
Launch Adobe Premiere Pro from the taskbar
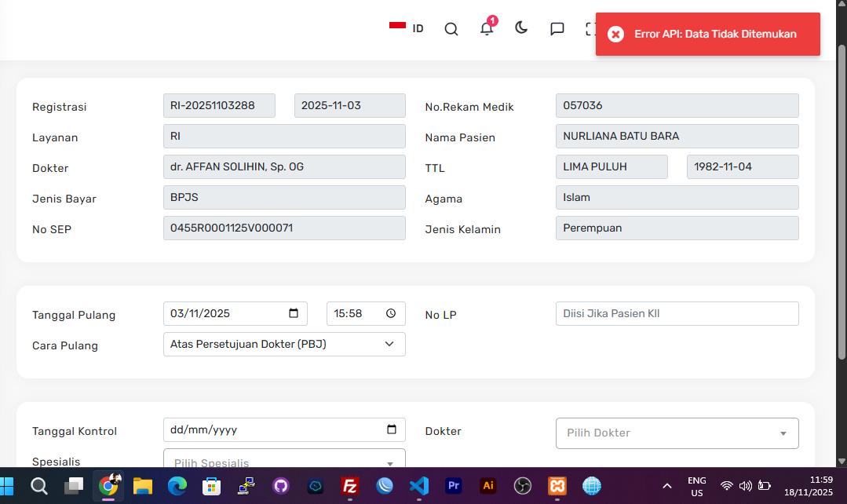point(454,486)
